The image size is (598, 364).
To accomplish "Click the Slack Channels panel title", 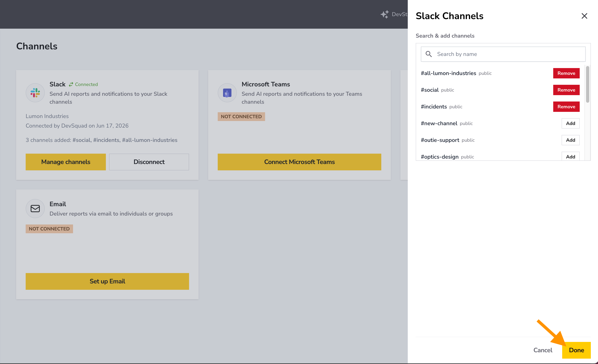I will (x=450, y=16).
